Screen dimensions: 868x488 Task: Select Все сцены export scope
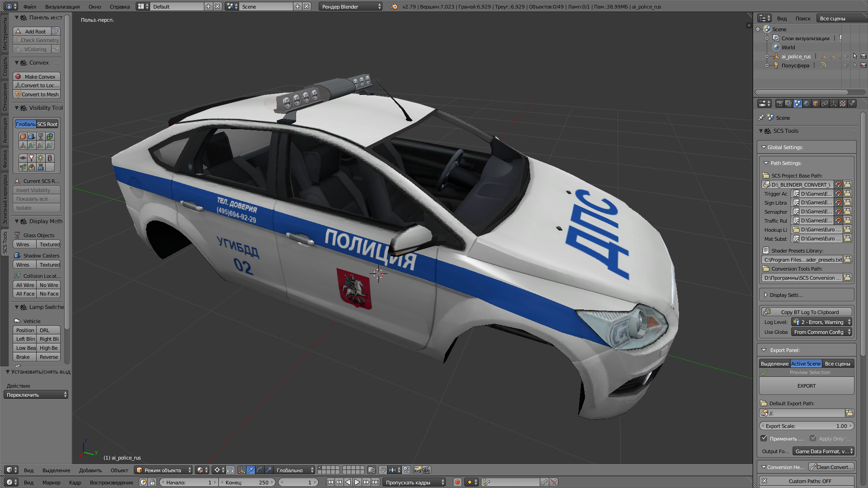[838, 364]
